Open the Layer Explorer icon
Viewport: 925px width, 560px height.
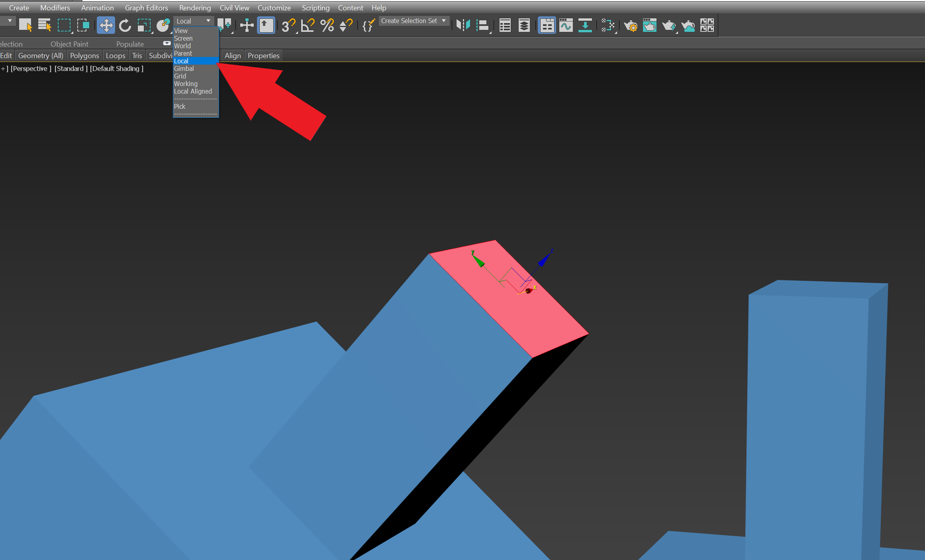(524, 25)
